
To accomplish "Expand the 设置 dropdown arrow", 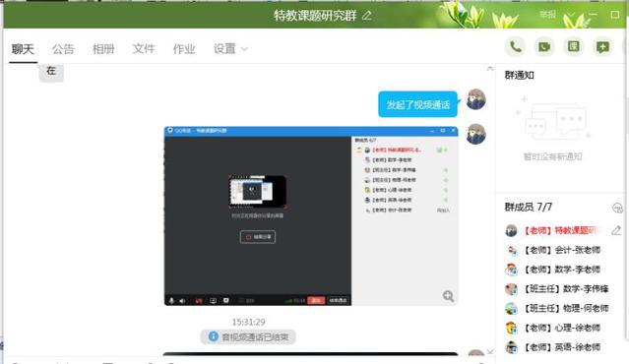I will click(244, 49).
